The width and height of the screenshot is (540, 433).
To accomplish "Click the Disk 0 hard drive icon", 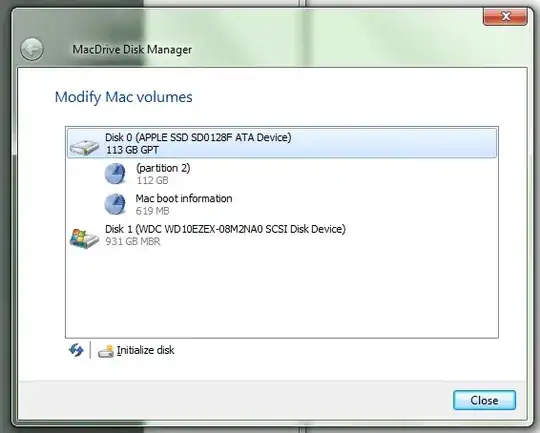I will (x=84, y=147).
